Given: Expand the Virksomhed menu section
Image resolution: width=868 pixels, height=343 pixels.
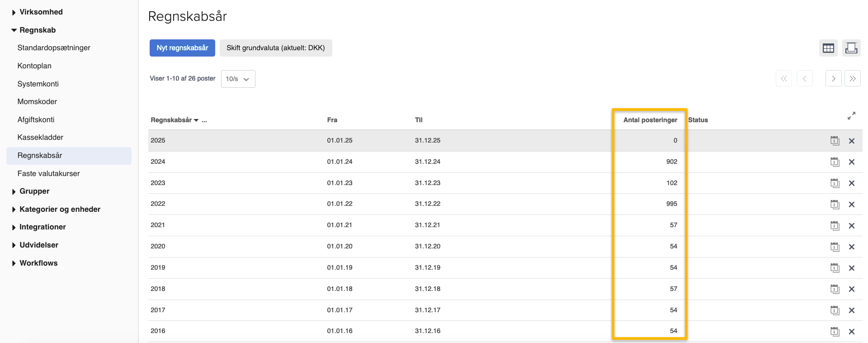Looking at the screenshot, I should (41, 12).
